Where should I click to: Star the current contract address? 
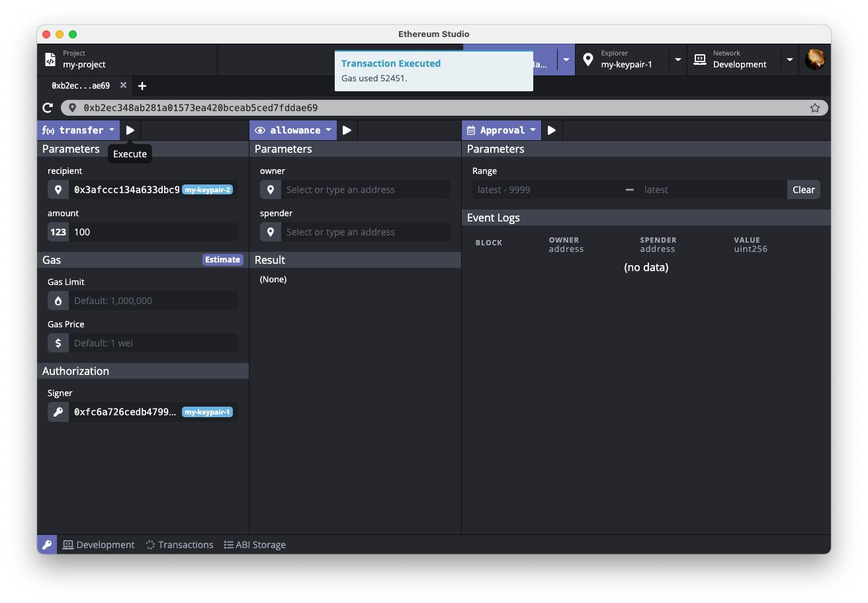coord(814,108)
